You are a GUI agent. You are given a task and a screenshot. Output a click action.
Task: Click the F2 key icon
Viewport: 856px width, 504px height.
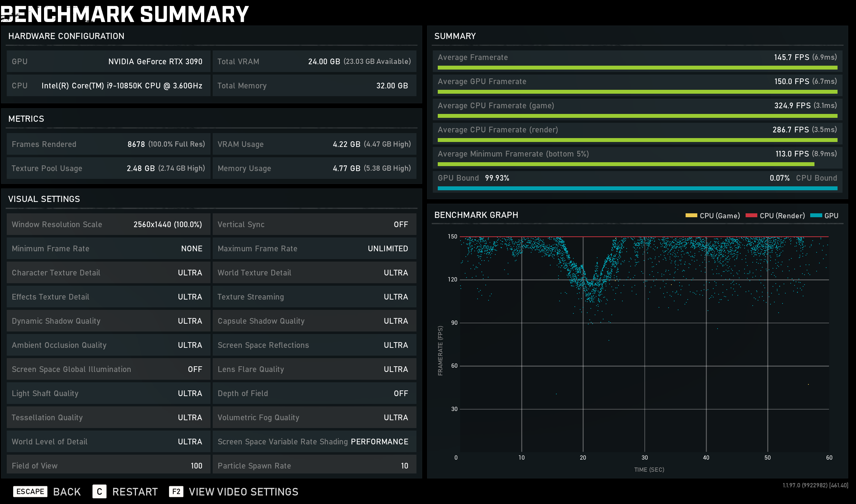tap(176, 492)
